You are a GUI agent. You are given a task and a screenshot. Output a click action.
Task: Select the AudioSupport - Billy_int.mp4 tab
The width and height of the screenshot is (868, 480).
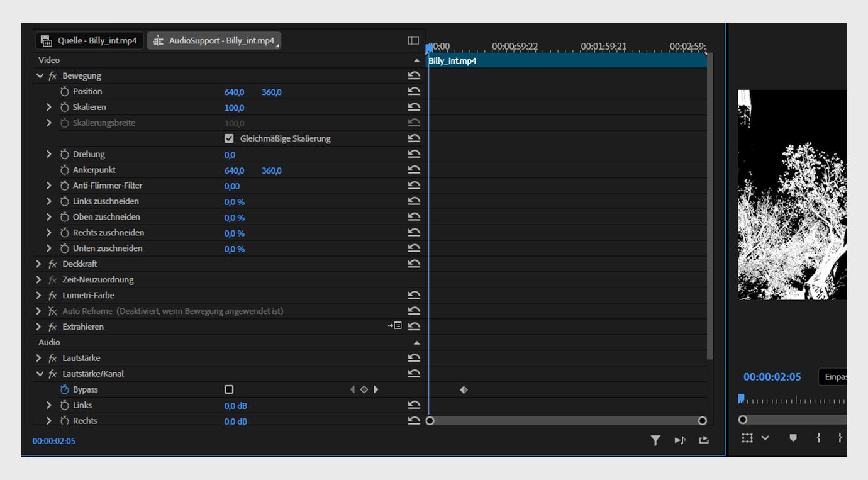point(214,41)
